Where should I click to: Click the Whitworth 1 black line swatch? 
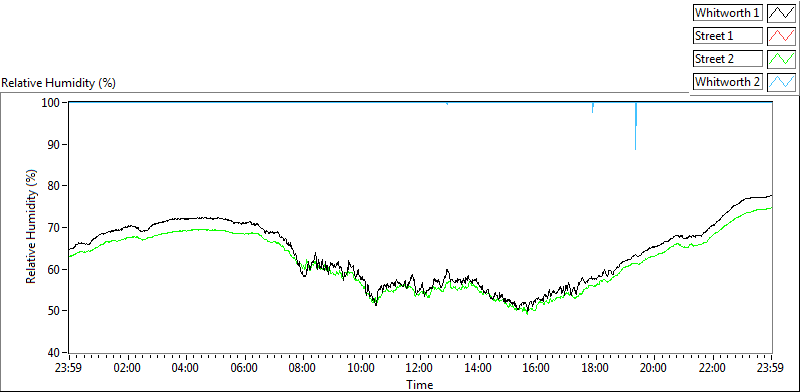(781, 13)
